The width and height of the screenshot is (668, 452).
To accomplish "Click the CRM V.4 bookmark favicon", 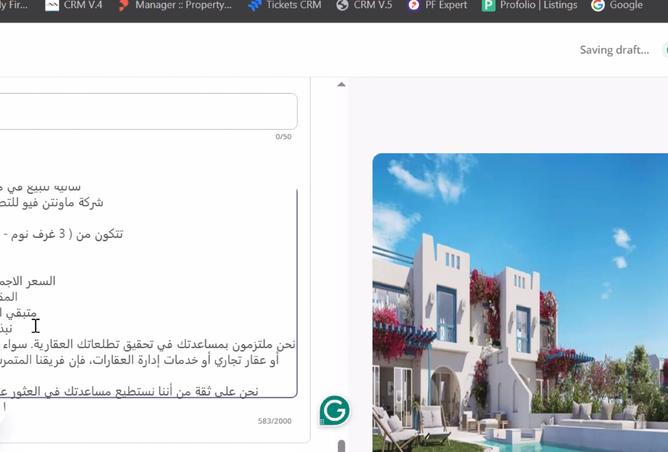I will (52, 5).
